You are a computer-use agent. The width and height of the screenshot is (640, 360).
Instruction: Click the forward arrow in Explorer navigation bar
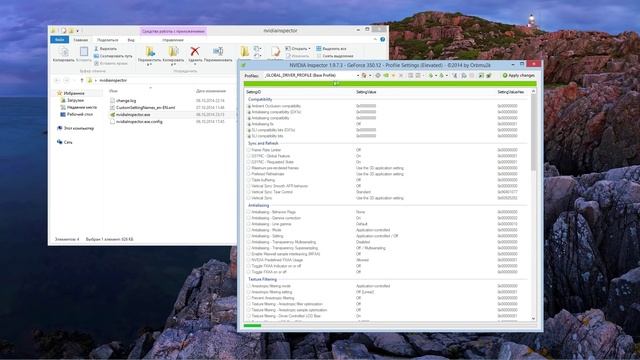[67, 80]
